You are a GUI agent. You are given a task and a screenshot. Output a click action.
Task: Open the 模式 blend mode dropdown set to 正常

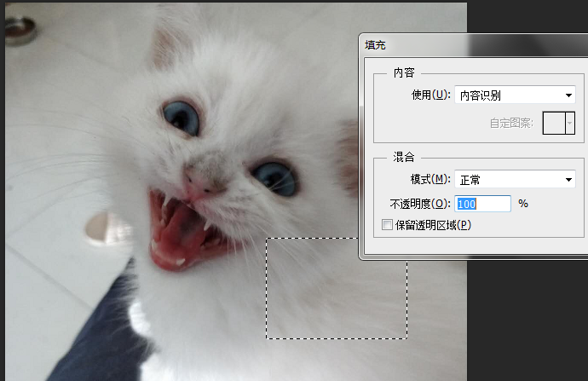(515, 180)
